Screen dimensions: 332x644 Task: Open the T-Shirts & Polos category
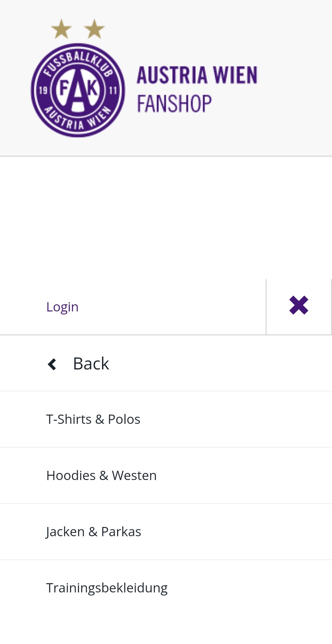pyautogui.click(x=166, y=419)
